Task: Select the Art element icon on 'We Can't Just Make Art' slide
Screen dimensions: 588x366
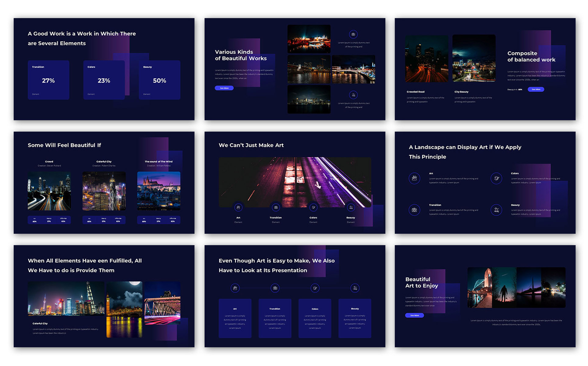Action: [x=238, y=207]
